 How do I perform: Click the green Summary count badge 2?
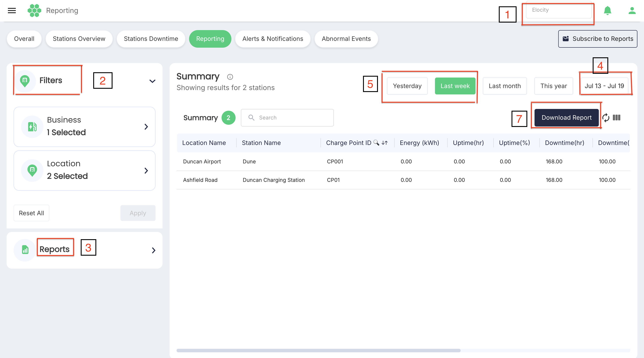(228, 118)
